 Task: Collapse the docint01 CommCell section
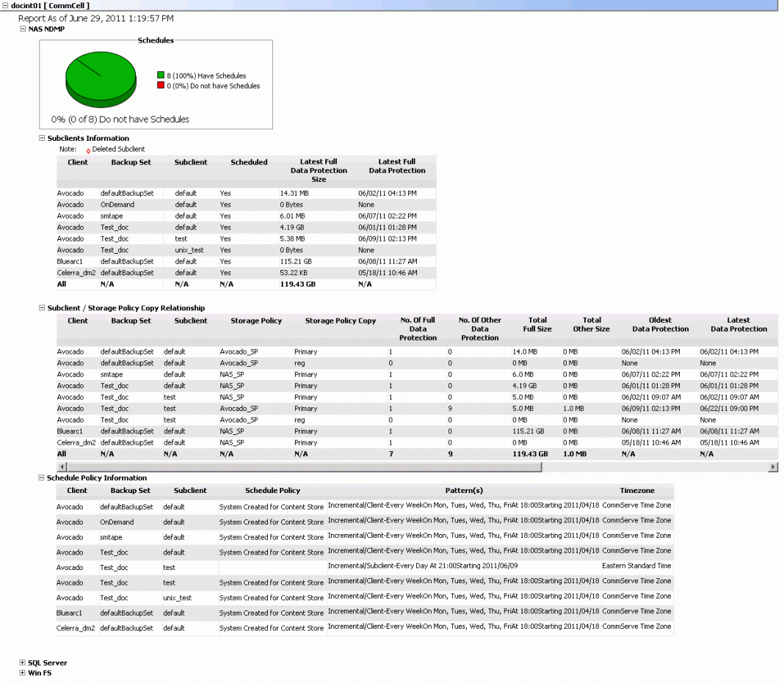[5, 5]
